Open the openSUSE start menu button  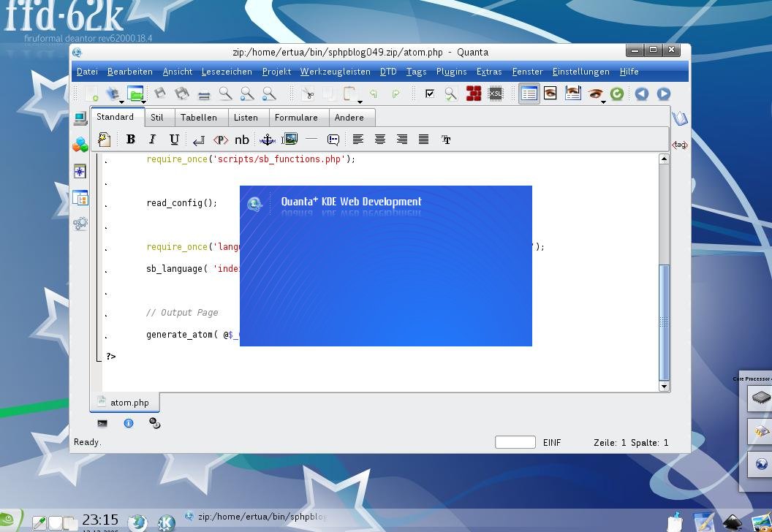tap(10, 521)
